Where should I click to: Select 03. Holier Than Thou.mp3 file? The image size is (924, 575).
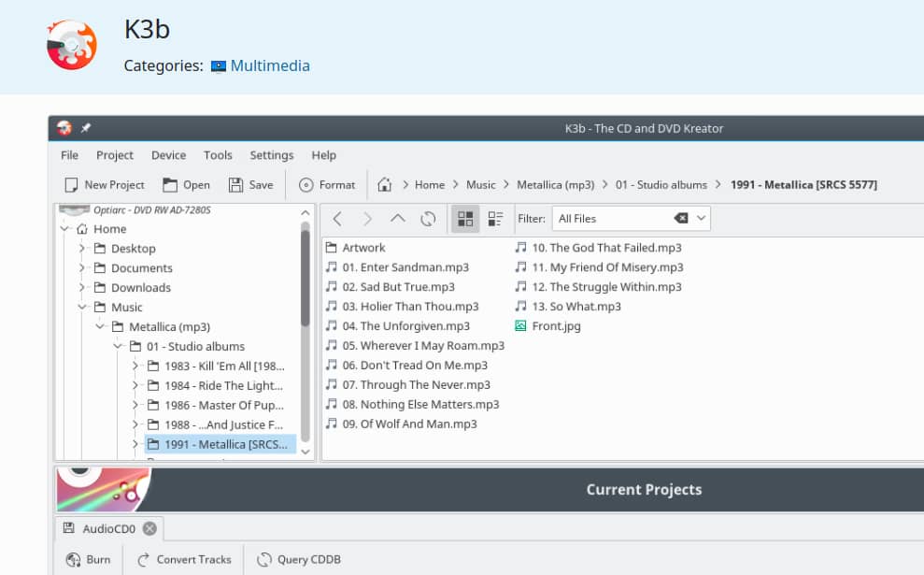coord(403,306)
